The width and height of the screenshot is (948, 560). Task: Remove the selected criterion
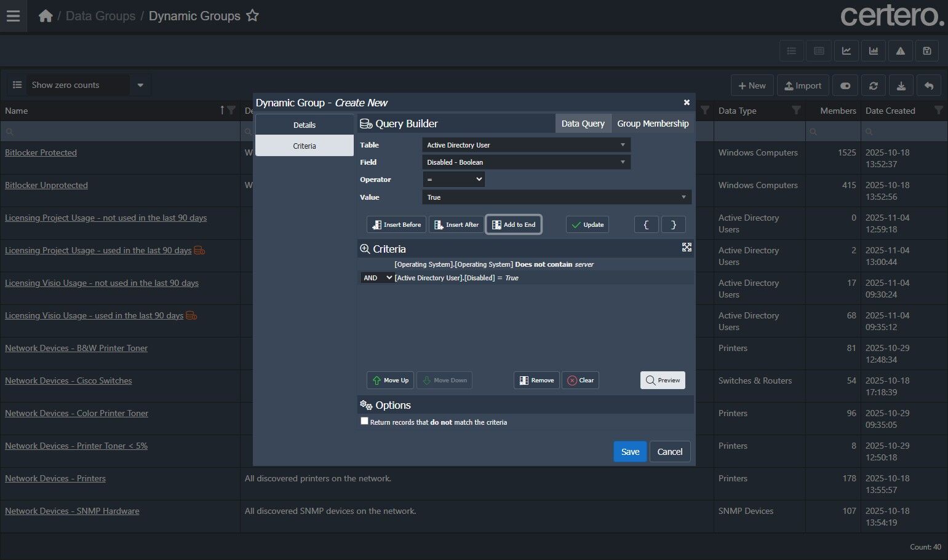pos(536,381)
